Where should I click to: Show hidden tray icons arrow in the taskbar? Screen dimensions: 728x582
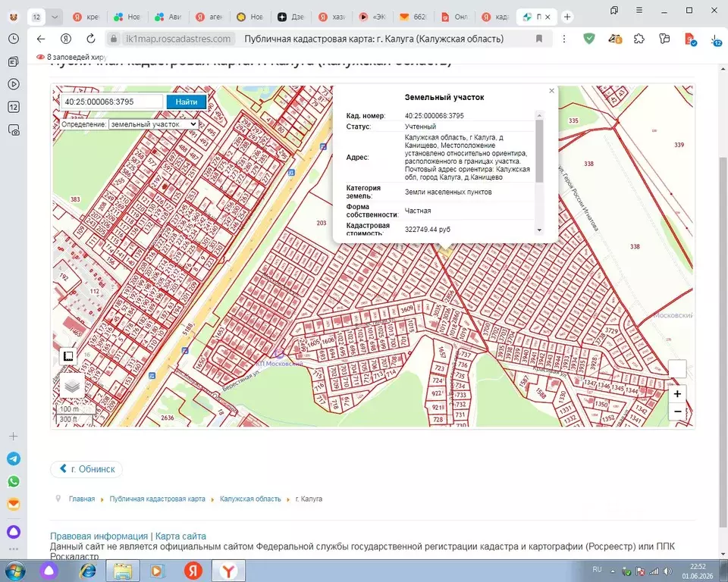(613, 571)
